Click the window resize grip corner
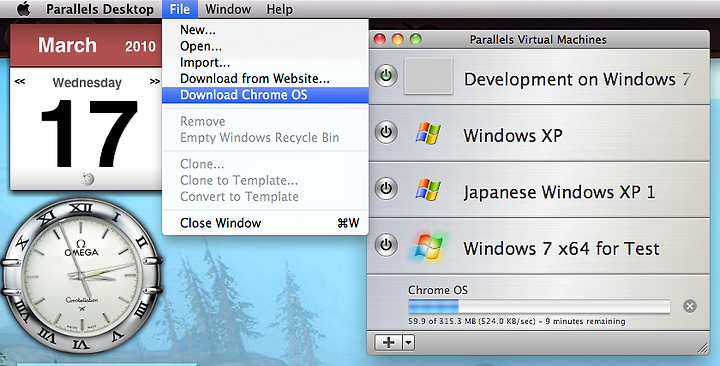This screenshot has width=720, height=366. [x=703, y=348]
